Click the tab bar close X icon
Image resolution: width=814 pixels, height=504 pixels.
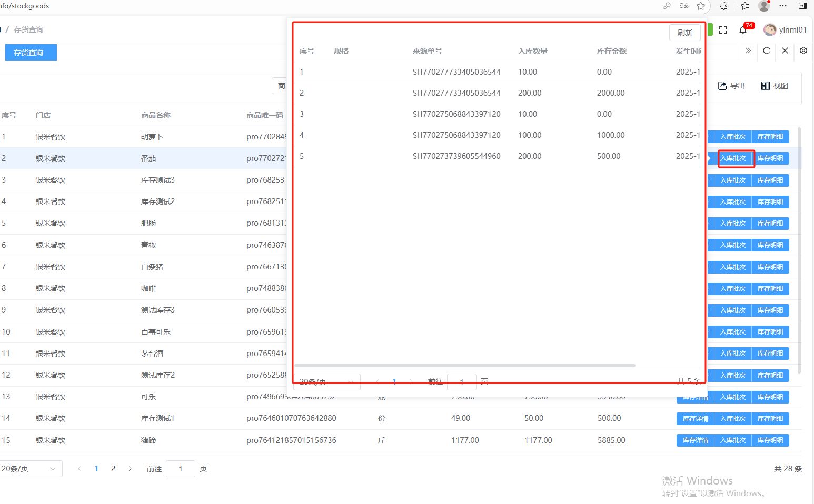[x=785, y=51]
